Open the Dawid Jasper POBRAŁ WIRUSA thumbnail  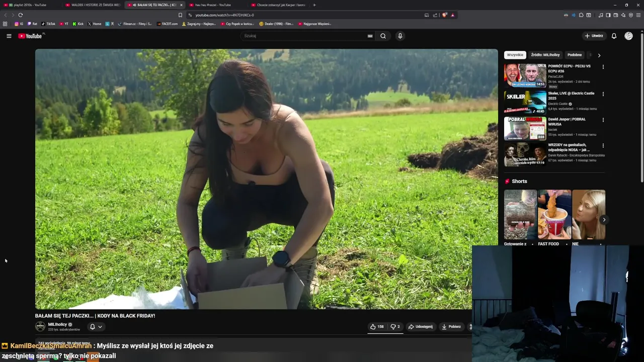tap(525, 128)
